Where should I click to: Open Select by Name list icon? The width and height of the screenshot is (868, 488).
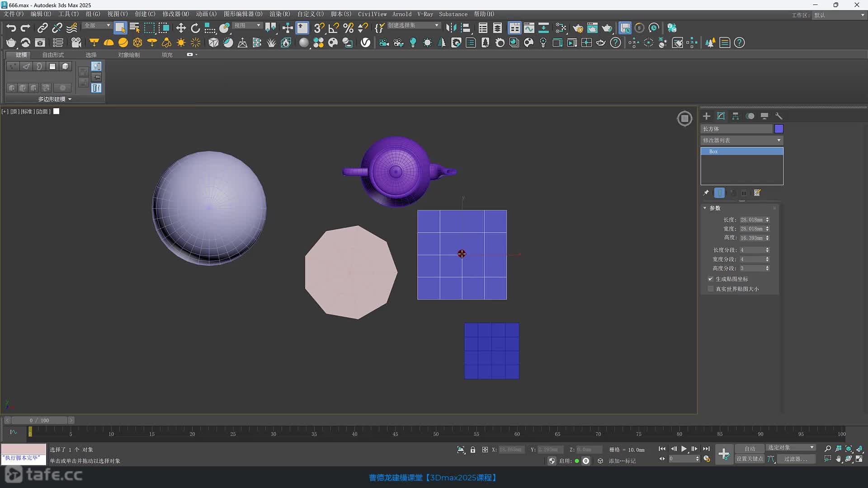134,28
